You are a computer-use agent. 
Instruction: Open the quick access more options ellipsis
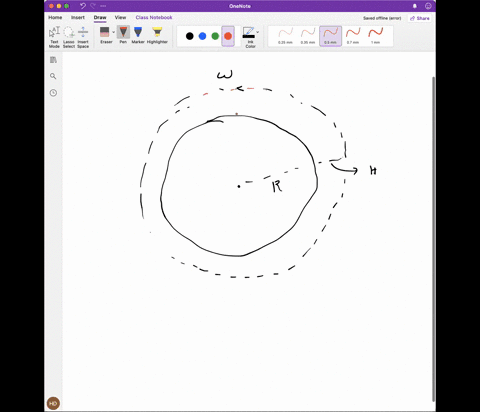pos(103,6)
